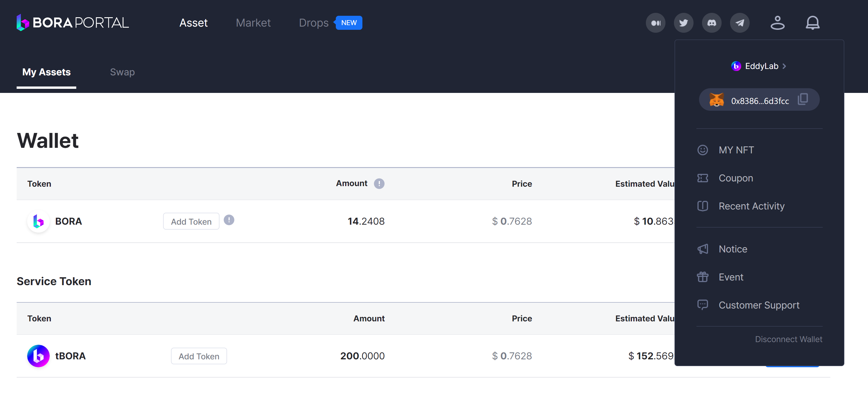The width and height of the screenshot is (868, 402).
Task: Open the notifications bell icon
Action: click(812, 23)
